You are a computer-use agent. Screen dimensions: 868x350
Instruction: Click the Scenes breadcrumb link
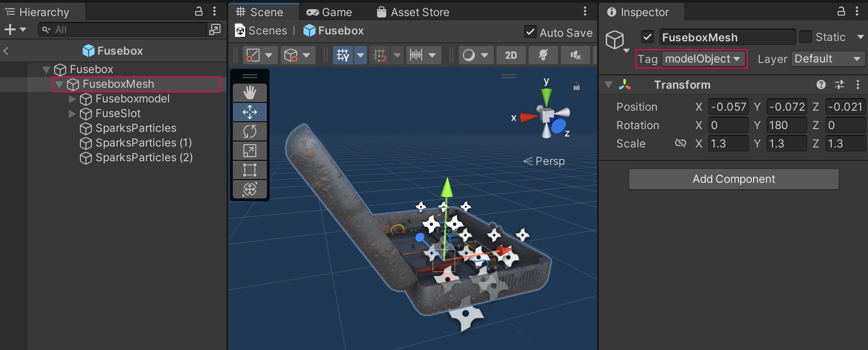pos(267,31)
